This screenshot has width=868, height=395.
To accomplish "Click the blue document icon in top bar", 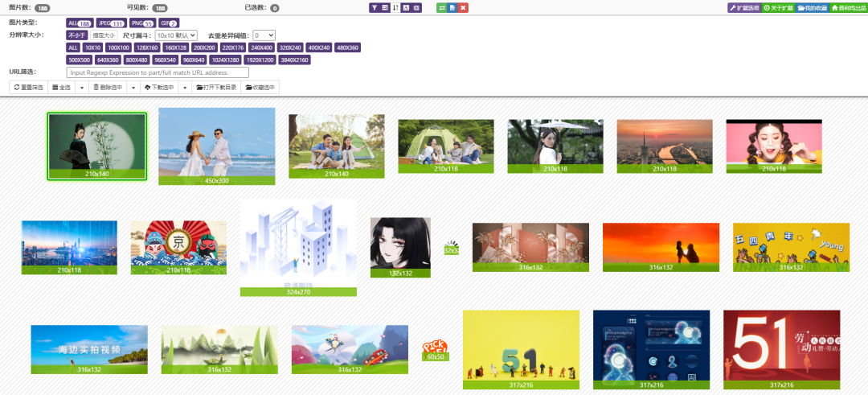I will click(x=452, y=8).
